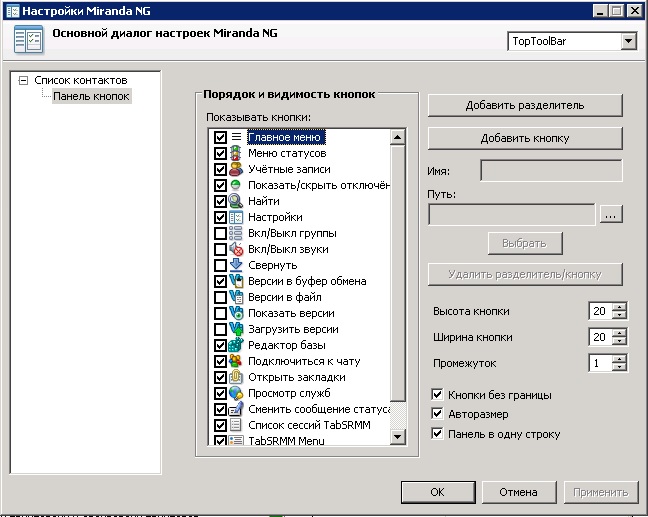Viewport: 648px width, 517px height.
Task: Click the Главное меню list icon
Action: 236,137
